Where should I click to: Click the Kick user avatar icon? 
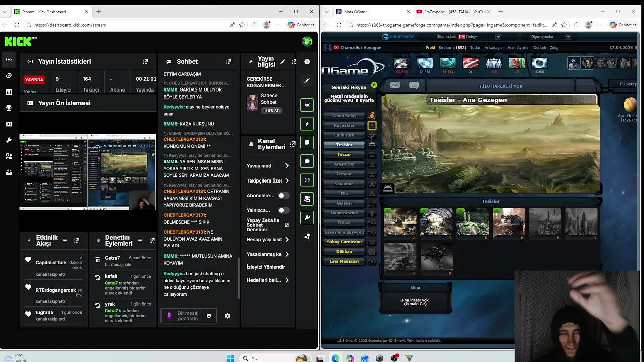307,41
